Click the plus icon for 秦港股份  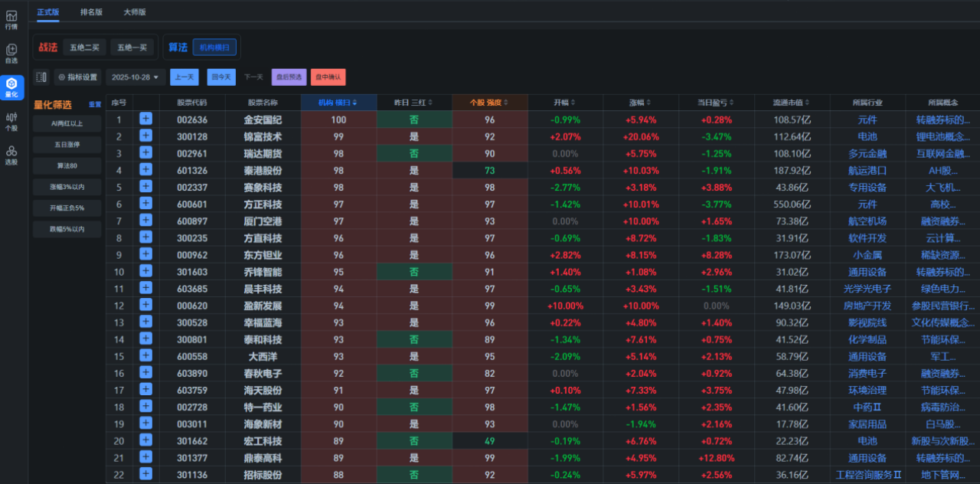pyautogui.click(x=145, y=170)
